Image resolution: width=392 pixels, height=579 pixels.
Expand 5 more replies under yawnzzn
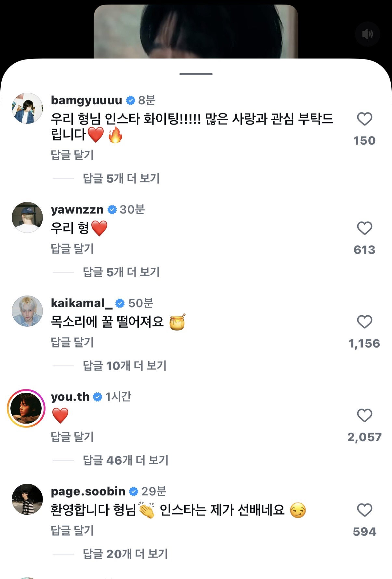click(121, 272)
